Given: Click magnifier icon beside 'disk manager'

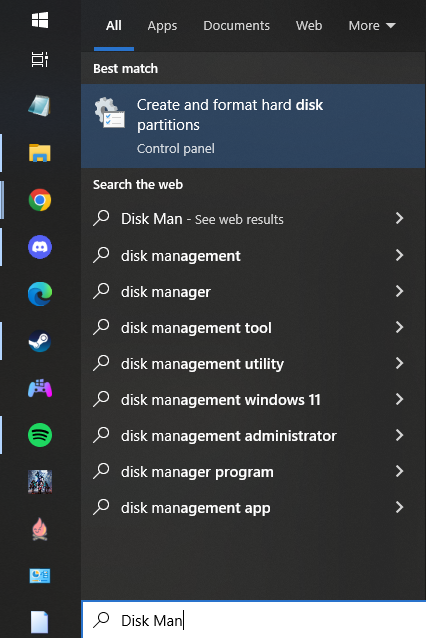Looking at the screenshot, I should 101,291.
